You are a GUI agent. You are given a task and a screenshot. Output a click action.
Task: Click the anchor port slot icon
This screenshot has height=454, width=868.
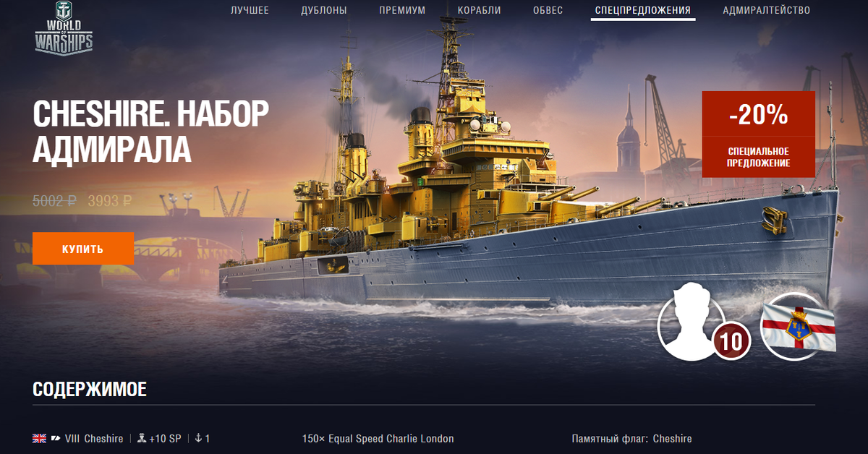[x=199, y=439]
